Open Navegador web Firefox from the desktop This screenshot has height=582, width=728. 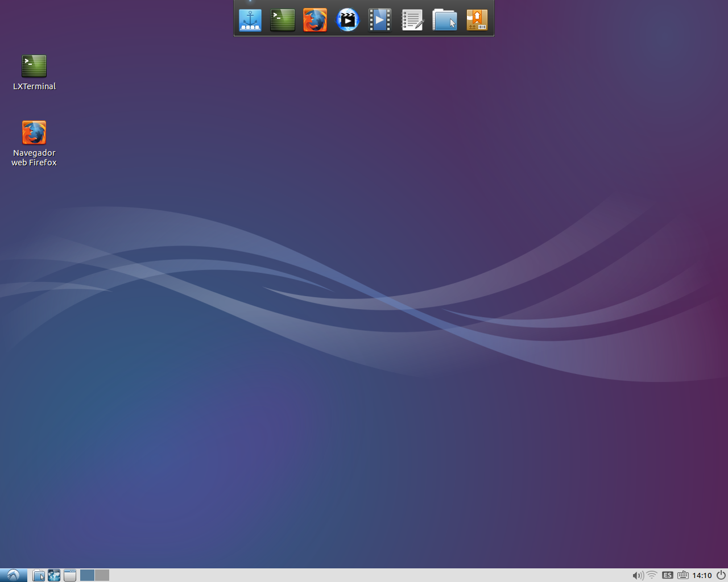34,132
